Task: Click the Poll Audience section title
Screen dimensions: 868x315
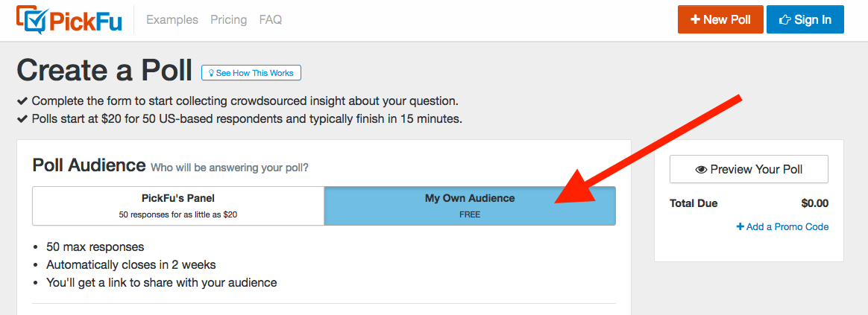Action: pos(89,166)
